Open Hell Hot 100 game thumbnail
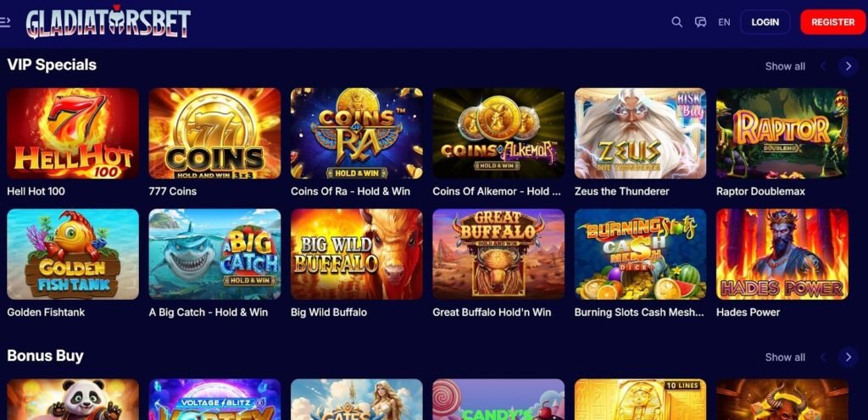The height and width of the screenshot is (420, 868). 73,133
